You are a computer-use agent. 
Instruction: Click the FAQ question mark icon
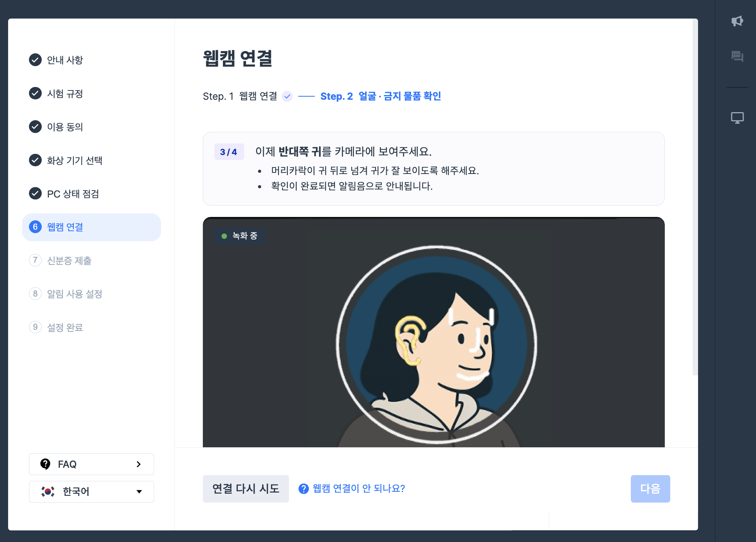[x=45, y=464]
